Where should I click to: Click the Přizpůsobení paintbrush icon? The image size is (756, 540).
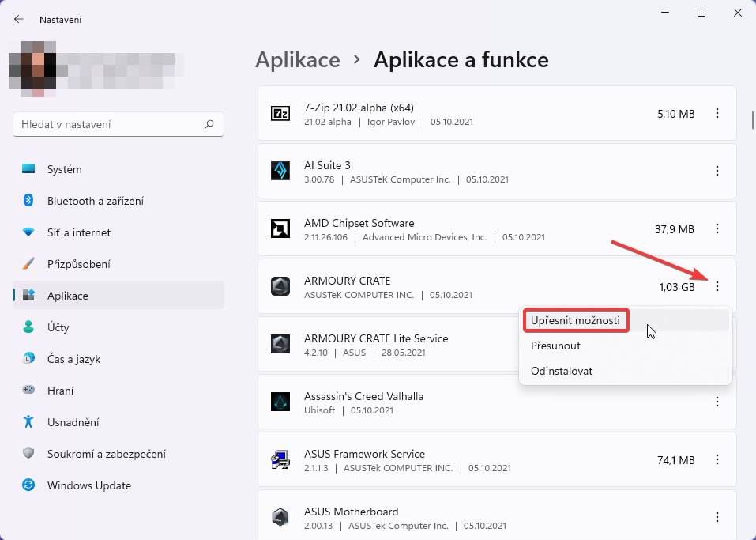point(28,263)
